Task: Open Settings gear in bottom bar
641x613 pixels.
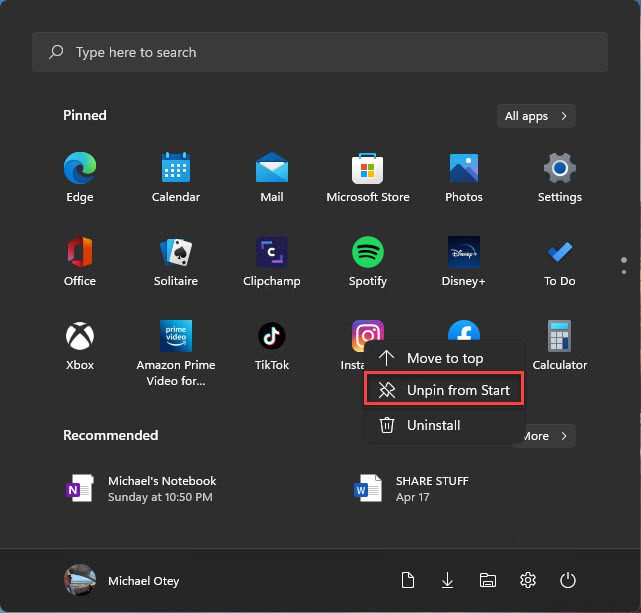Action: 528,580
